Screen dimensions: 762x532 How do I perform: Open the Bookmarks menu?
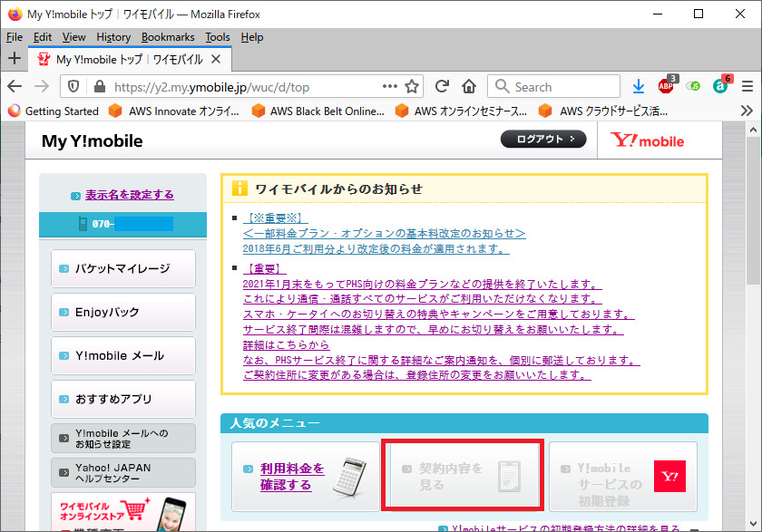point(168,37)
